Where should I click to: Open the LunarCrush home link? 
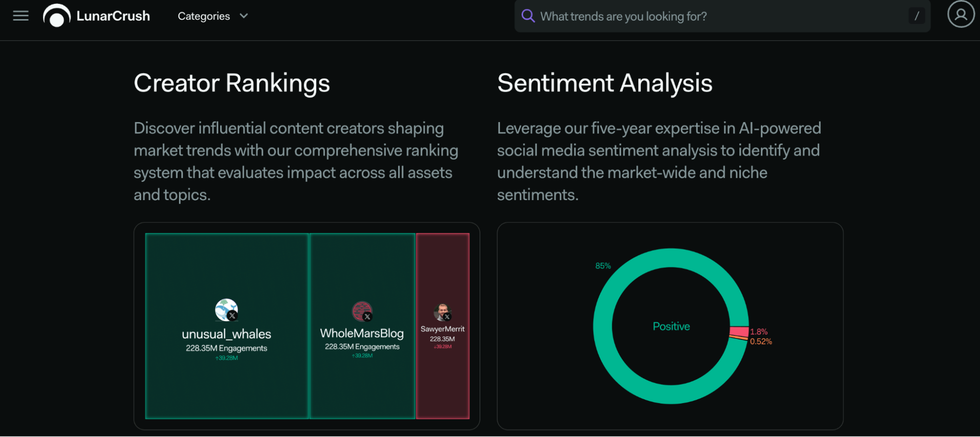coord(97,16)
